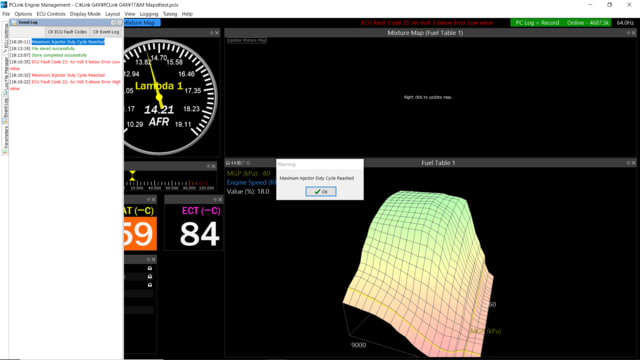Click the Clr Event Log button
Viewport: 640px width, 360px height.
click(106, 32)
